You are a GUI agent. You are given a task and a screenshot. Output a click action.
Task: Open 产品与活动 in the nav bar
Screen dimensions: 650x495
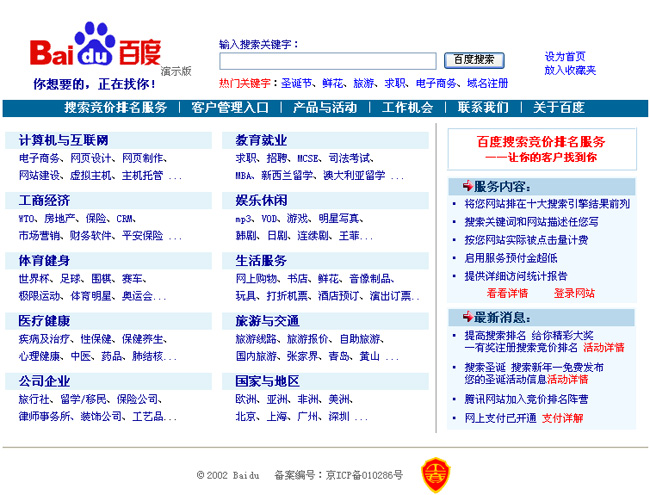(x=325, y=108)
